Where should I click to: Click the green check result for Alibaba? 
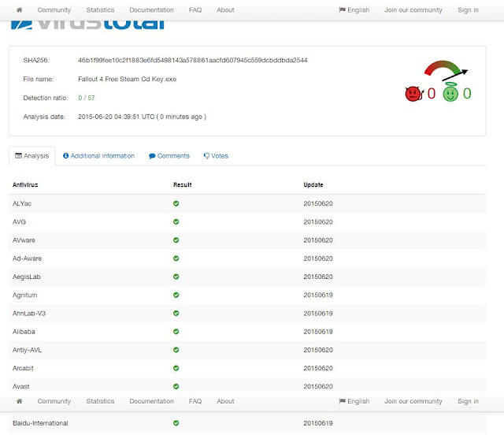[x=176, y=332]
